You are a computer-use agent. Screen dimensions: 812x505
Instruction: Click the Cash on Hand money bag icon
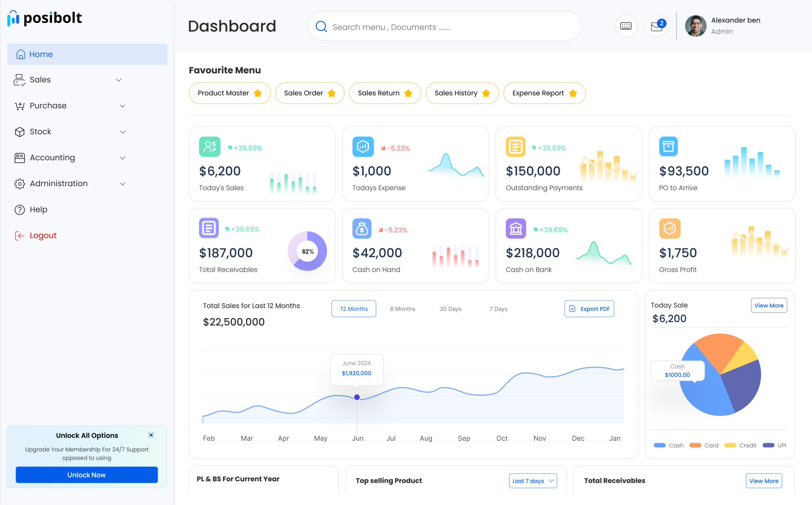coord(362,228)
